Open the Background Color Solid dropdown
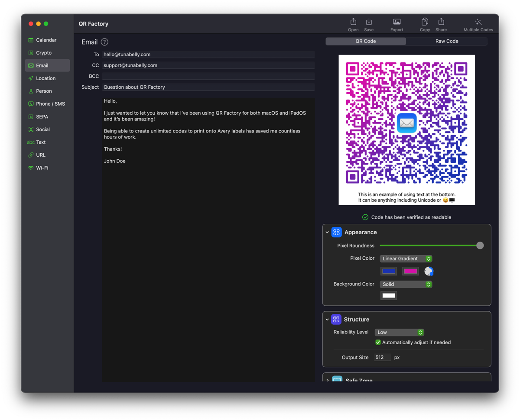The image size is (520, 420). click(406, 284)
